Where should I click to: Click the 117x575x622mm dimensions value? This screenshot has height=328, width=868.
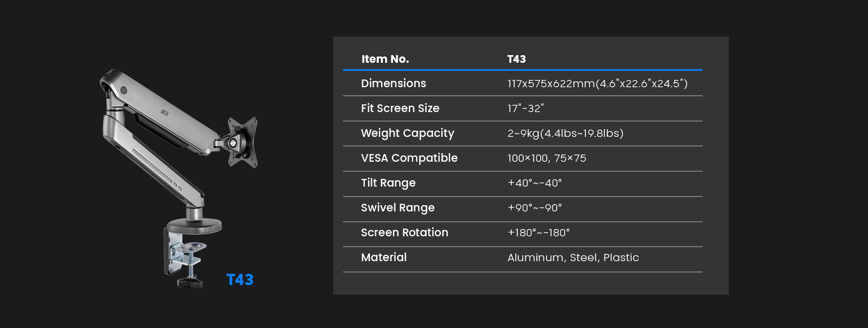pyautogui.click(x=597, y=84)
